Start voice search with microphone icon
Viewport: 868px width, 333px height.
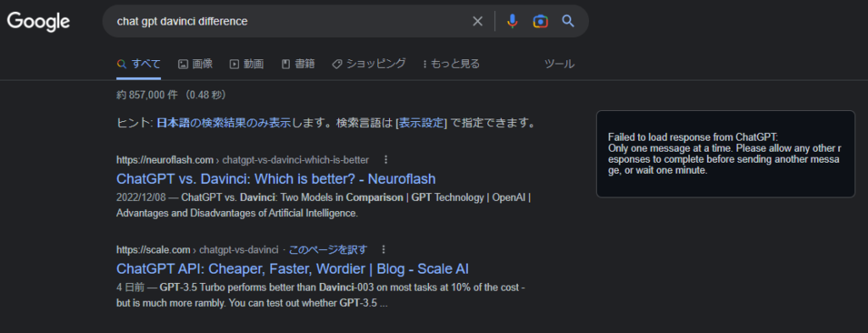click(513, 21)
